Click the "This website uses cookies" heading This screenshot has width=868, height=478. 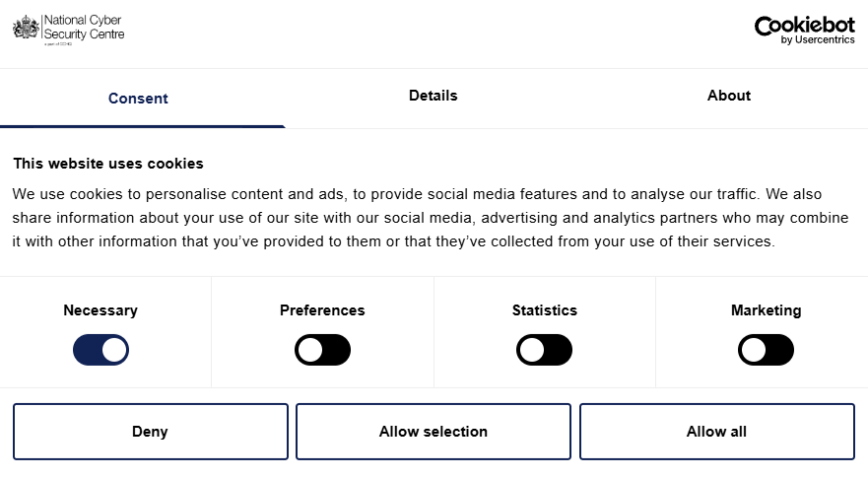[108, 164]
